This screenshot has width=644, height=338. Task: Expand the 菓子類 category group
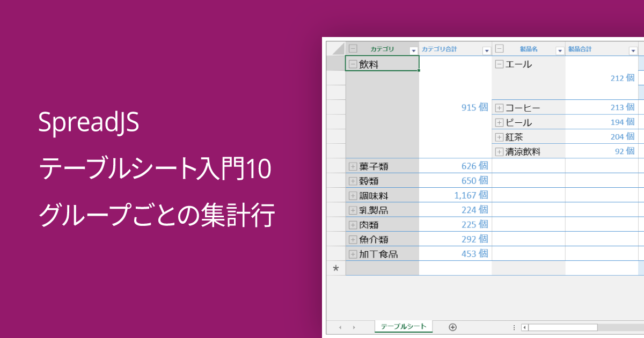coord(352,165)
